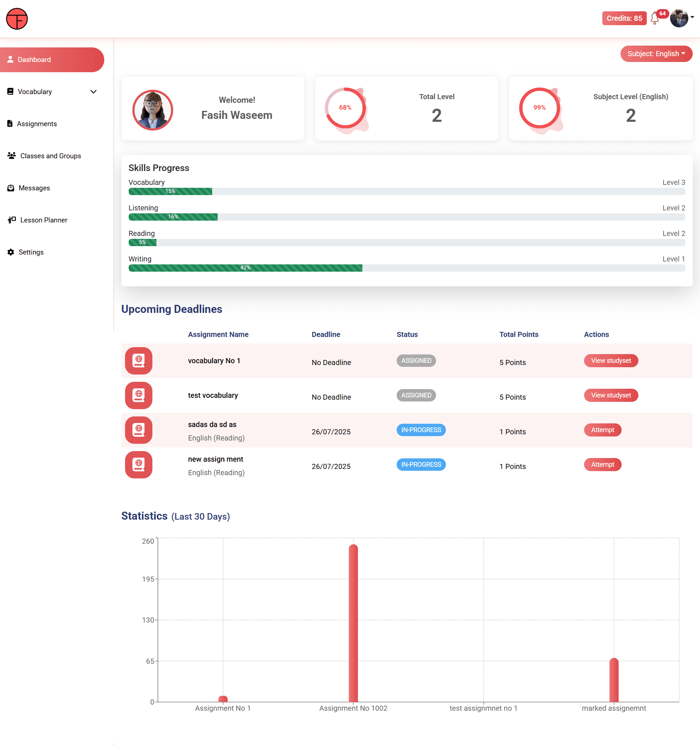Viewport: 700px width, 745px height.
Task: Click the Messages envelope icon
Action: pyautogui.click(x=11, y=188)
